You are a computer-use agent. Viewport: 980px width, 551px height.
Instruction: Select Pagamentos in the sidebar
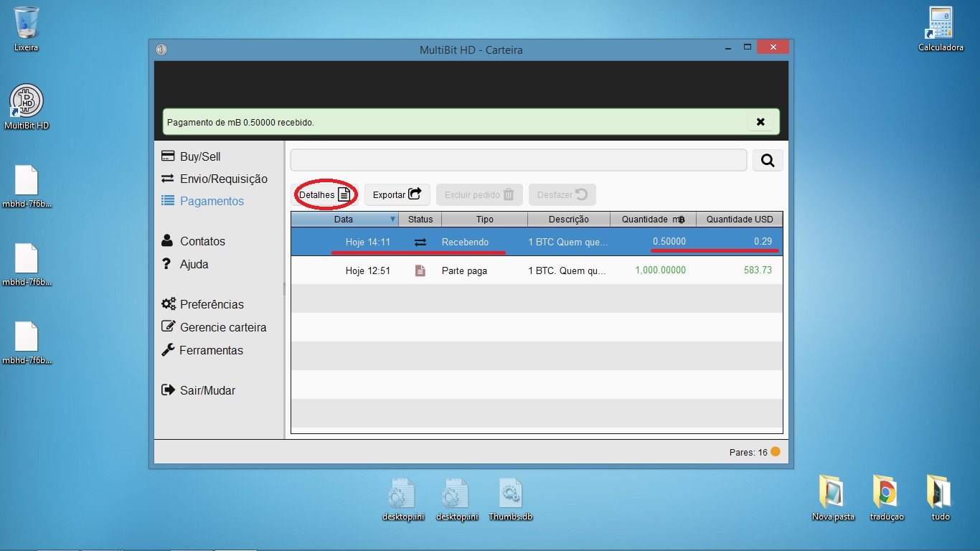click(x=211, y=201)
